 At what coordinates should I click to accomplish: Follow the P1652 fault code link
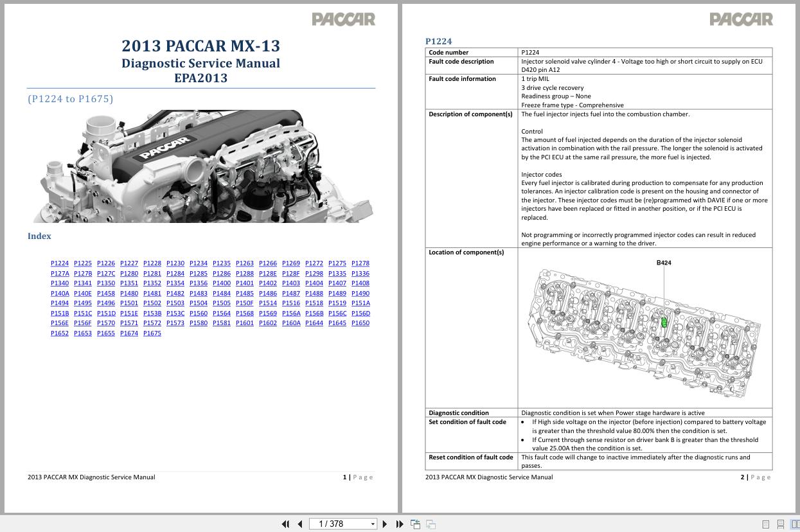[x=60, y=333]
